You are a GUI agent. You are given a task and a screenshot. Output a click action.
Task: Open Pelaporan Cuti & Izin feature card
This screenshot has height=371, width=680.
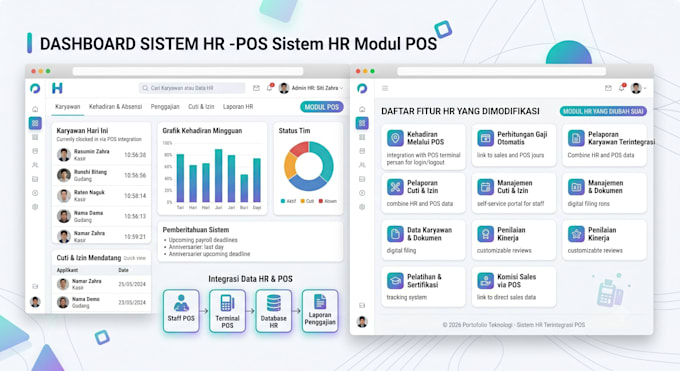pyautogui.click(x=424, y=193)
